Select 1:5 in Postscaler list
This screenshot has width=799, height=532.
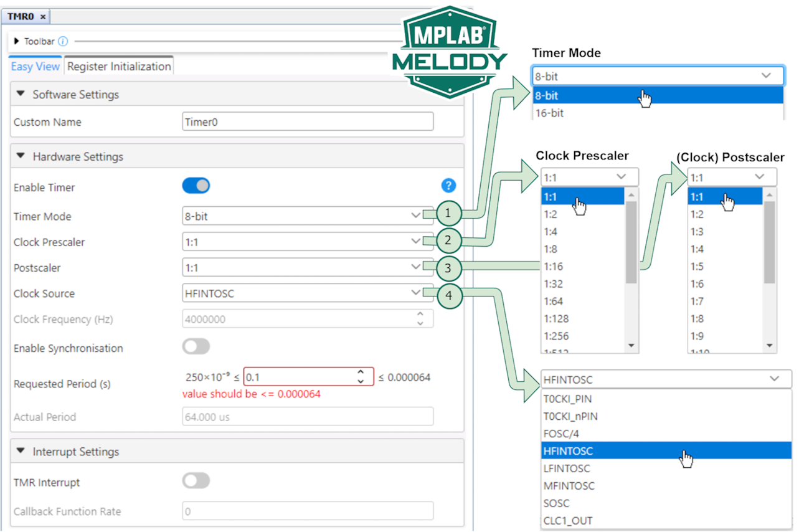[x=724, y=267]
